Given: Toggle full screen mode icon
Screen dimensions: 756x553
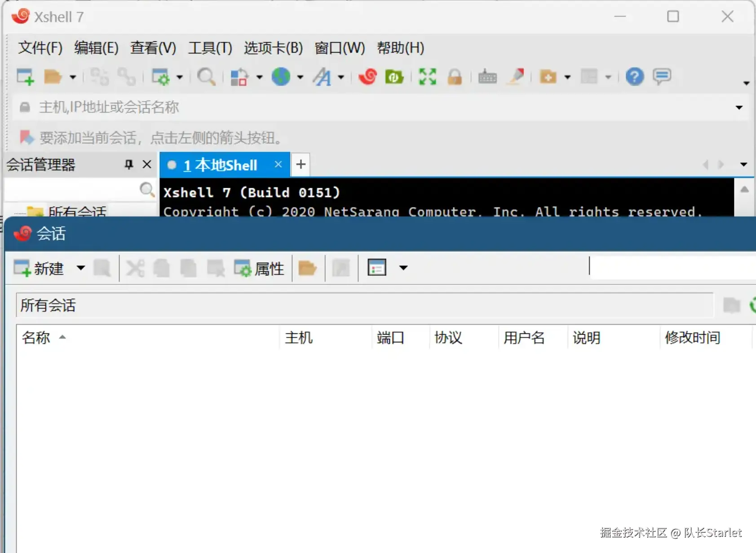Looking at the screenshot, I should tap(427, 77).
